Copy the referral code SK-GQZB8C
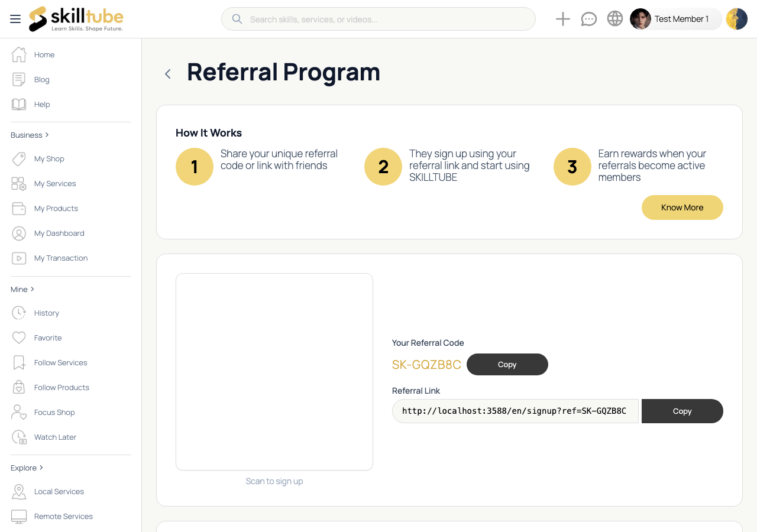 click(x=507, y=364)
